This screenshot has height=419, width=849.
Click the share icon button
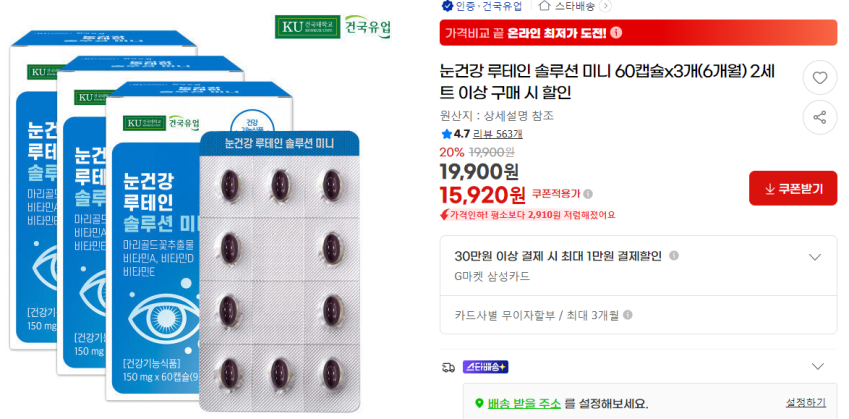[820, 117]
